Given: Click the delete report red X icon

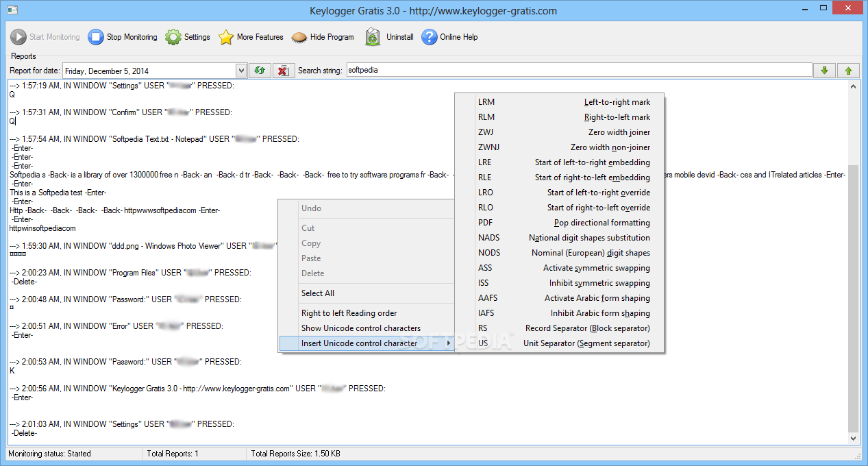Looking at the screenshot, I should click(x=284, y=71).
